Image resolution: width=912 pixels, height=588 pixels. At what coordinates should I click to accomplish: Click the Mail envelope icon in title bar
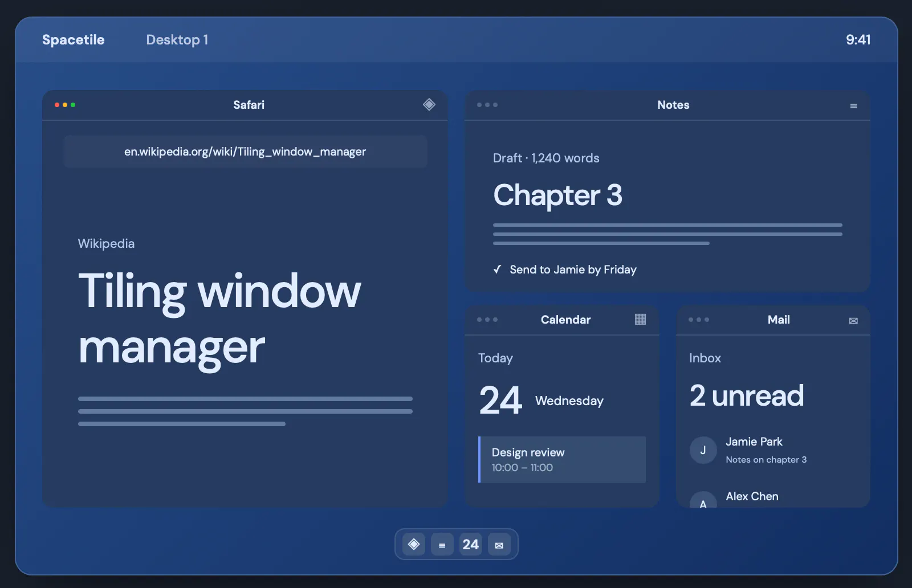point(853,321)
